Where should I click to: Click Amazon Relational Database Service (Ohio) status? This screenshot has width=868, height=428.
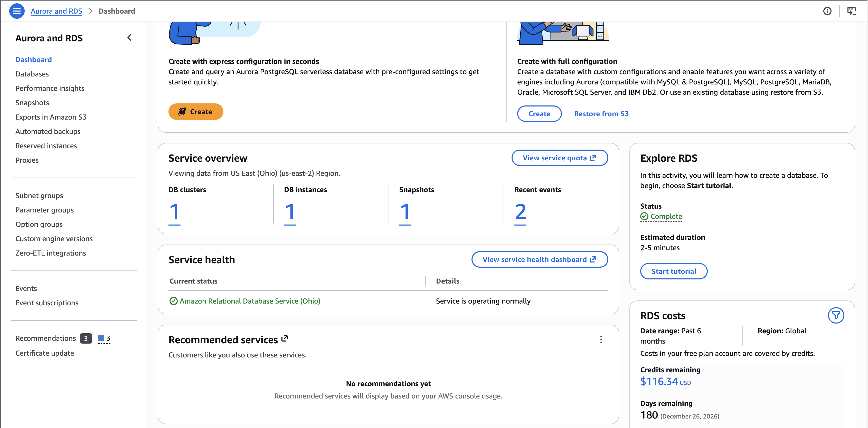point(250,301)
